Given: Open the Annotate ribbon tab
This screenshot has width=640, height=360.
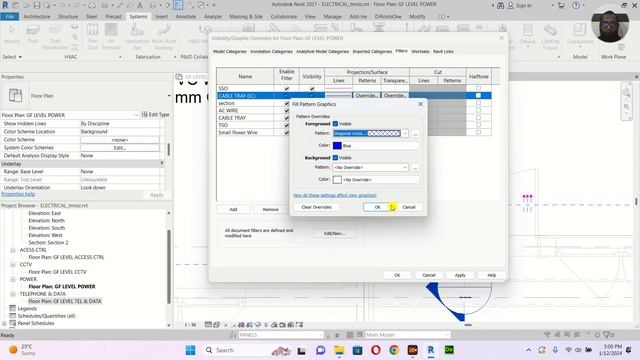Looking at the screenshot, I should [186, 16].
